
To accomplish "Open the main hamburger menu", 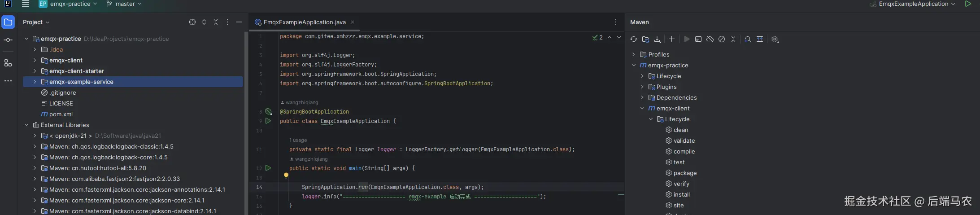I will click(26, 4).
